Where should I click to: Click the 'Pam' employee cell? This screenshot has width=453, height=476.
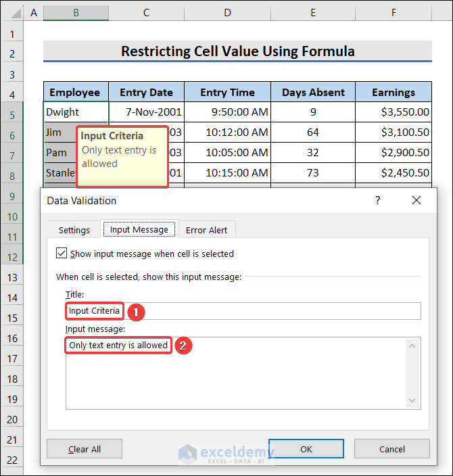(x=60, y=152)
